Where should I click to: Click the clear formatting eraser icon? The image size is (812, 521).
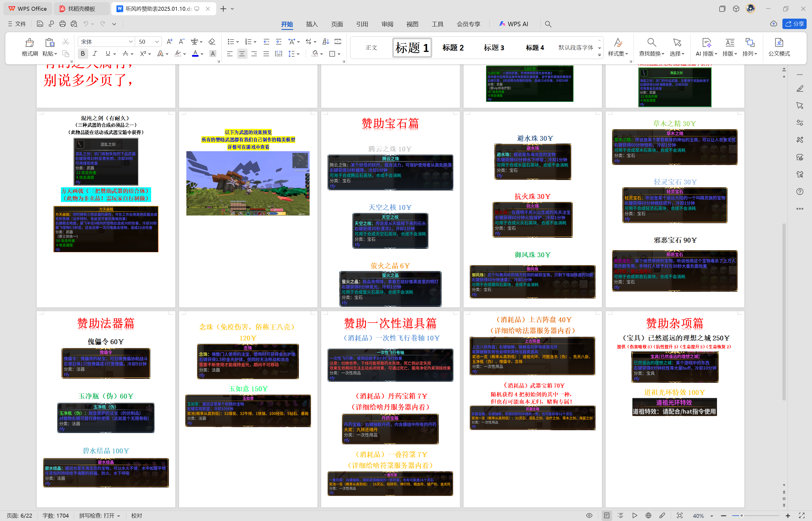212,42
